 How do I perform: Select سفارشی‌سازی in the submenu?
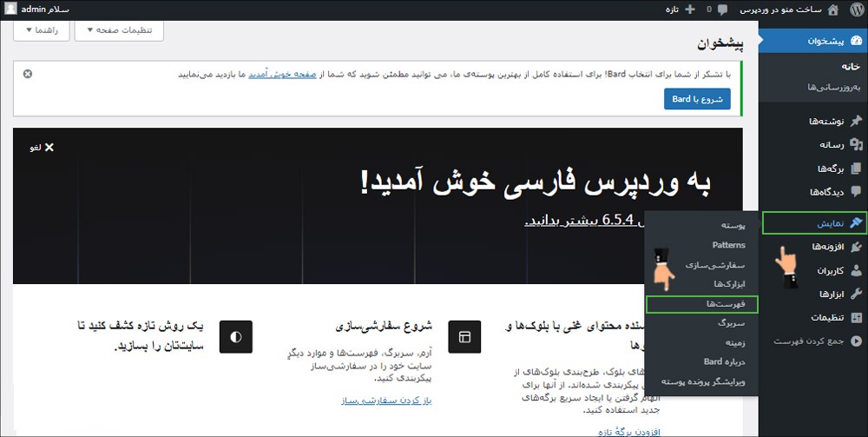[x=715, y=265]
